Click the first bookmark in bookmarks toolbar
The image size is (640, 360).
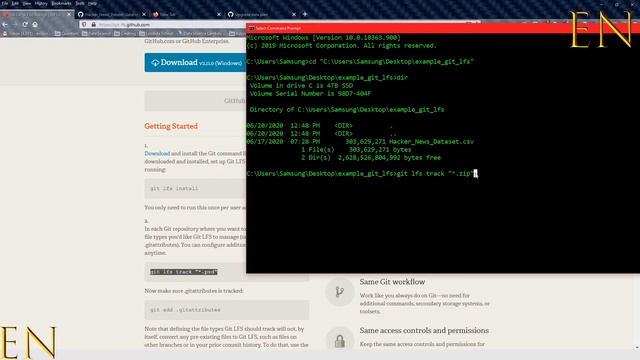[x=27, y=33]
